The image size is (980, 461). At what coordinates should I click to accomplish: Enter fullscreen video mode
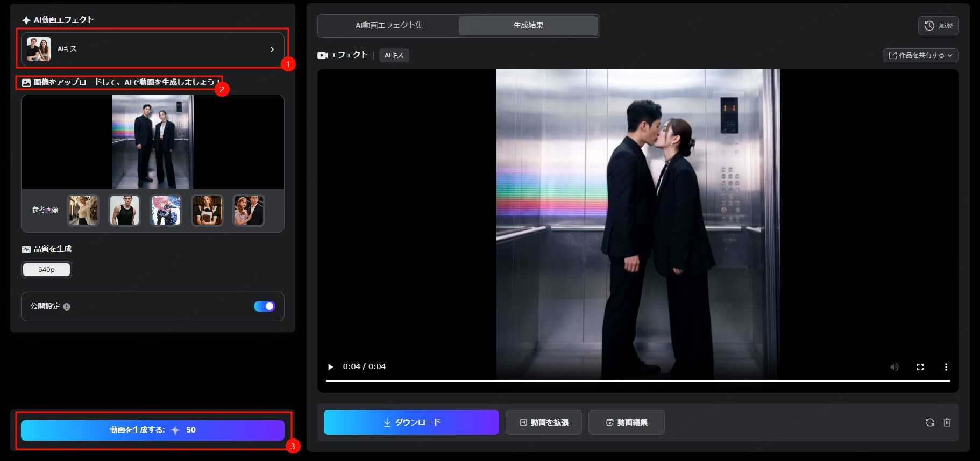pos(920,367)
